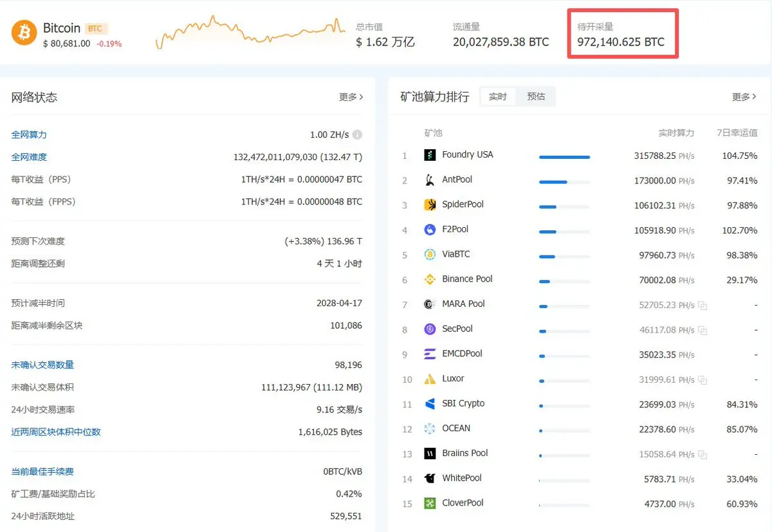Image resolution: width=772 pixels, height=532 pixels.
Task: Click the copy icon next to Braiins Pool hashrate
Action: click(x=703, y=455)
